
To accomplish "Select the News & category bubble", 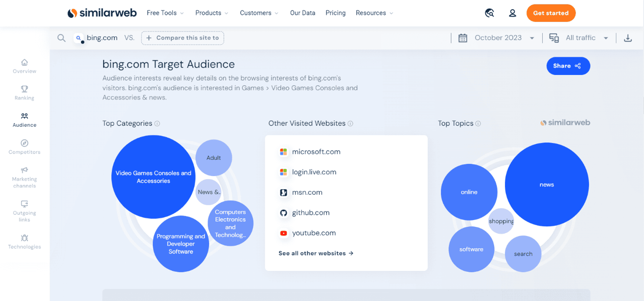I will (x=209, y=192).
